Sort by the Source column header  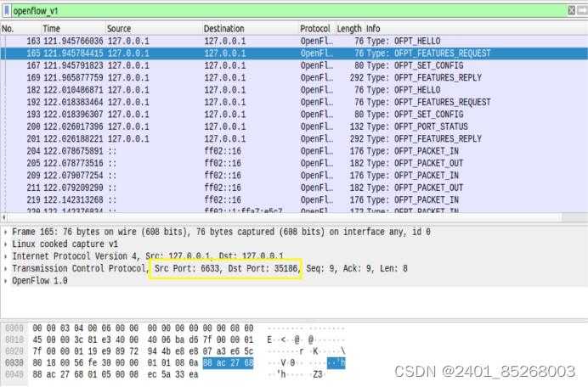(x=154, y=29)
